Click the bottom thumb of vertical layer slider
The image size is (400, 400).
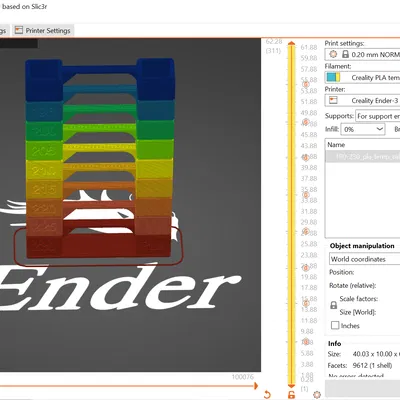pyautogui.click(x=292, y=386)
